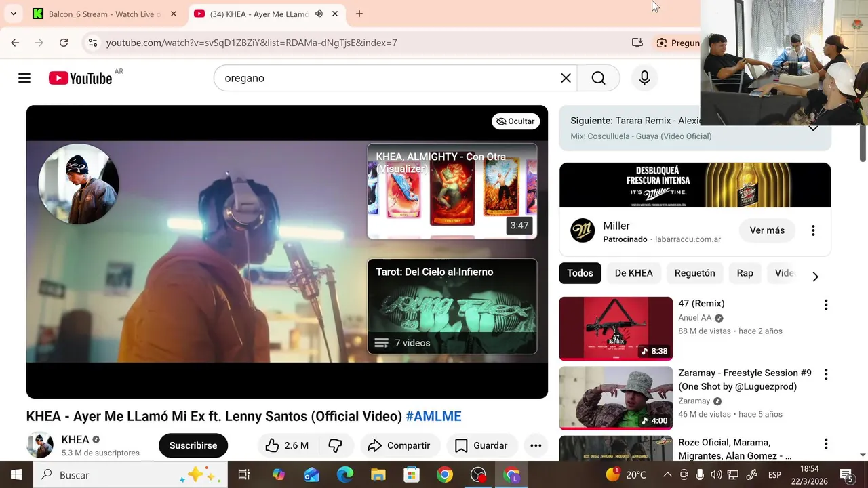Open File Explorer from the taskbar
Viewport: 868px width, 488px height.
pos(378,475)
